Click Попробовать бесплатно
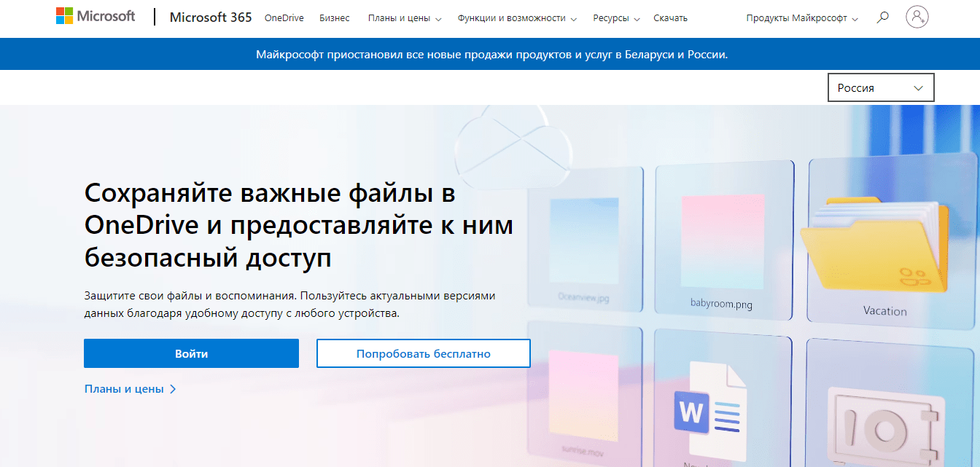 click(423, 353)
